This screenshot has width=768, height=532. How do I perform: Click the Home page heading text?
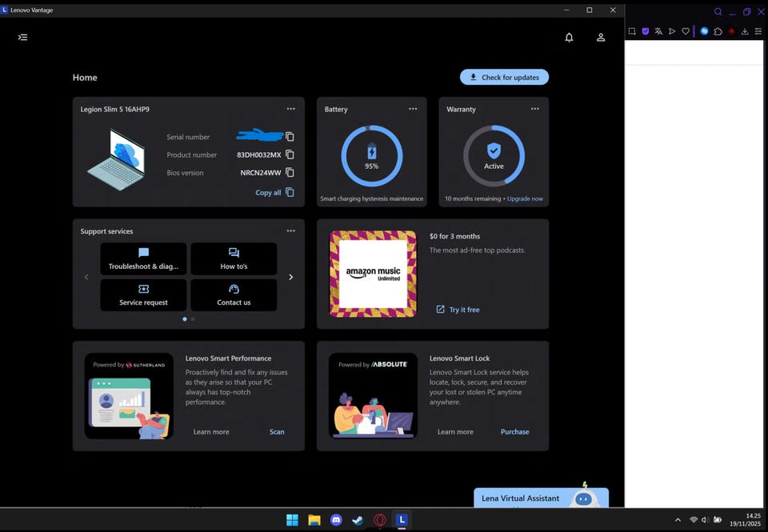(85, 78)
